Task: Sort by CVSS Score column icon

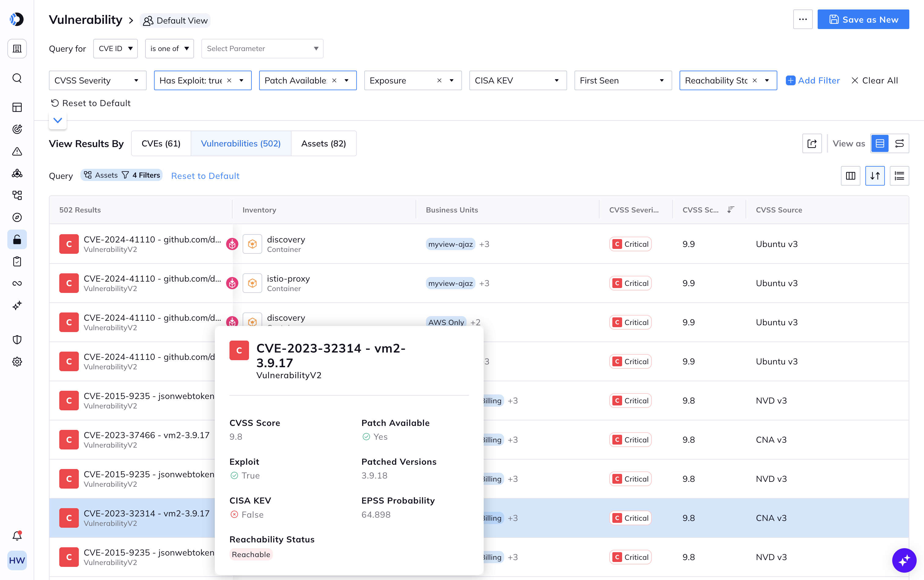Action: [731, 209]
